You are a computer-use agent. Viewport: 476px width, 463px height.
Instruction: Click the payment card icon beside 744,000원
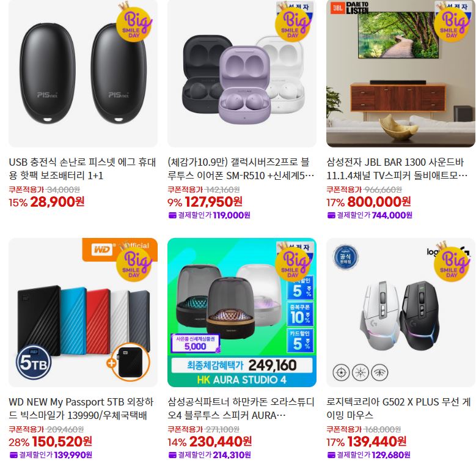point(331,215)
